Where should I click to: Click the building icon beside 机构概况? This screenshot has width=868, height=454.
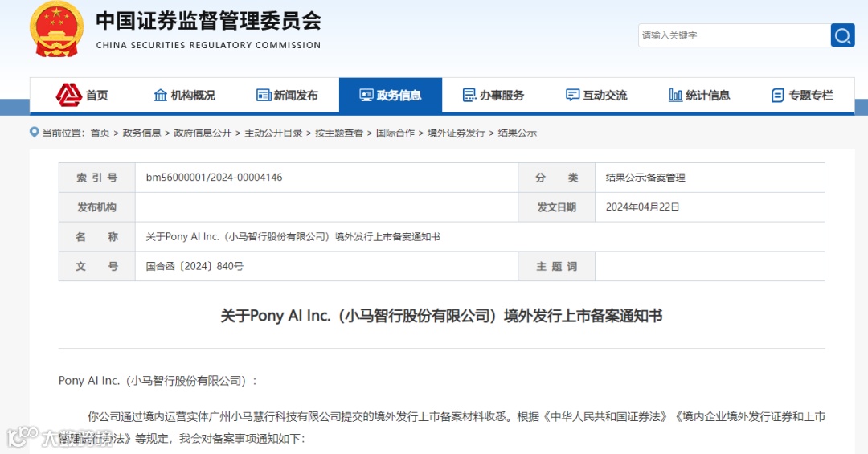pos(161,96)
